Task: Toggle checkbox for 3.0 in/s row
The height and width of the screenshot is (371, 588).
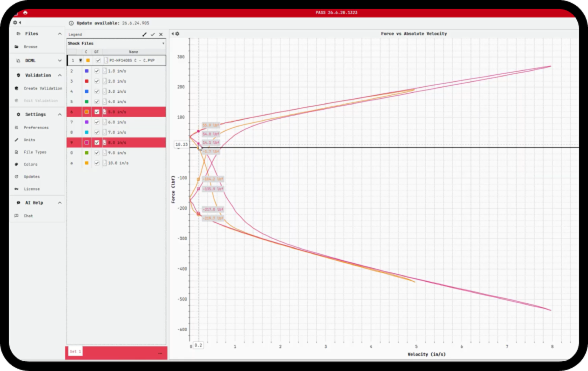Action: click(x=97, y=92)
